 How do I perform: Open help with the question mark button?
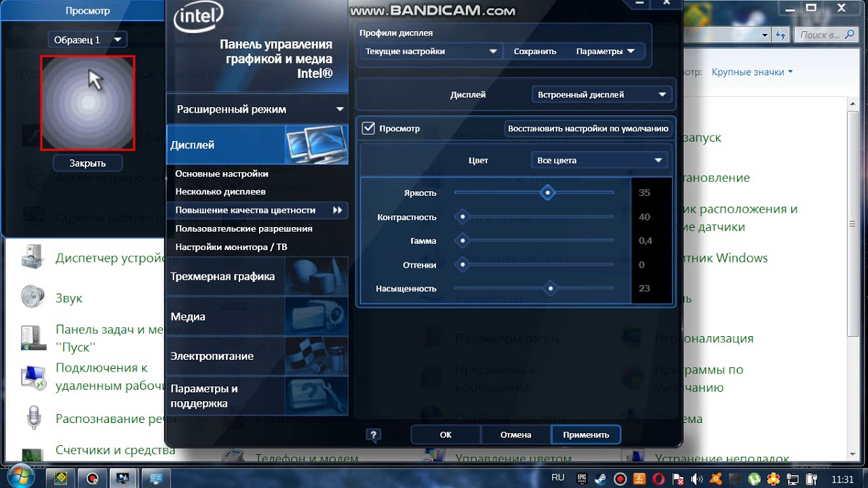373,435
